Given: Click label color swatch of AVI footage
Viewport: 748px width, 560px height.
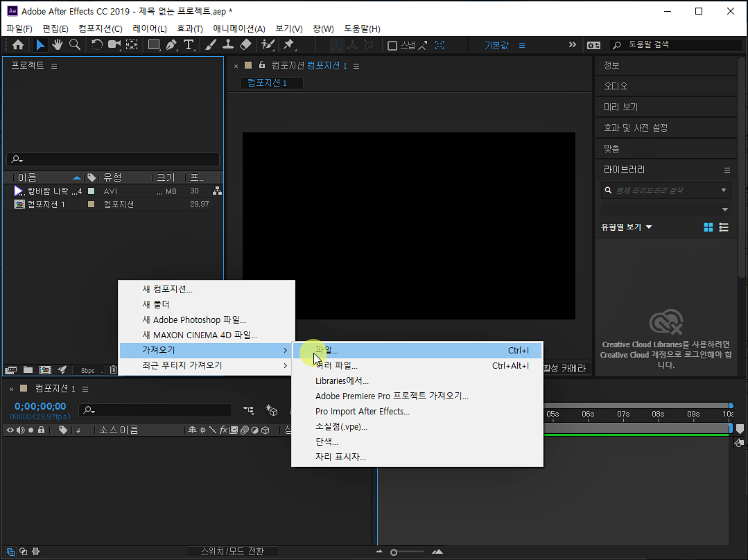Looking at the screenshot, I should coord(91,191).
